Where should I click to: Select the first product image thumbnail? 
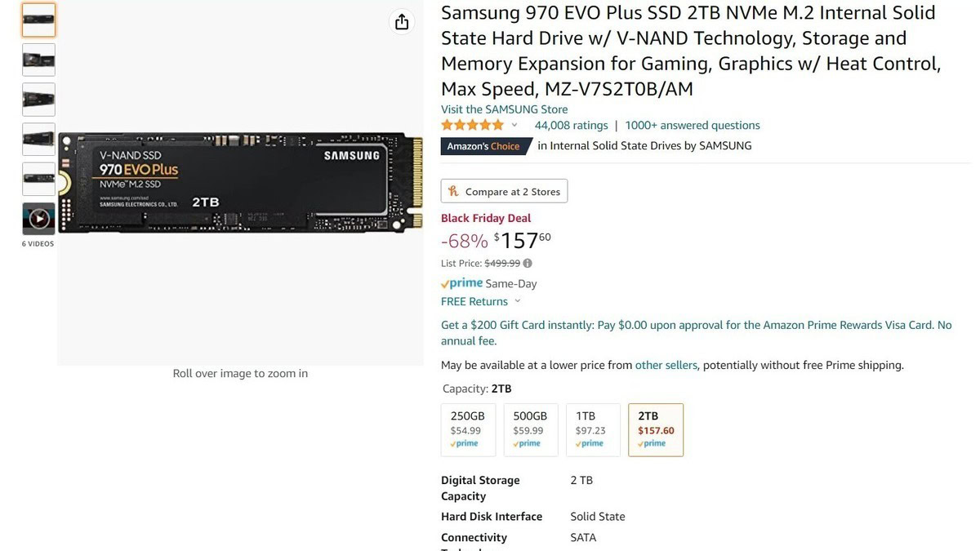(x=38, y=20)
